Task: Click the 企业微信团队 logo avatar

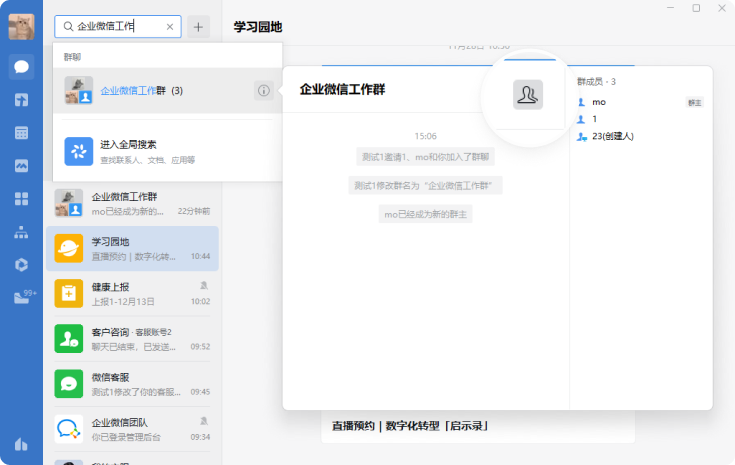Action: pyautogui.click(x=68, y=429)
